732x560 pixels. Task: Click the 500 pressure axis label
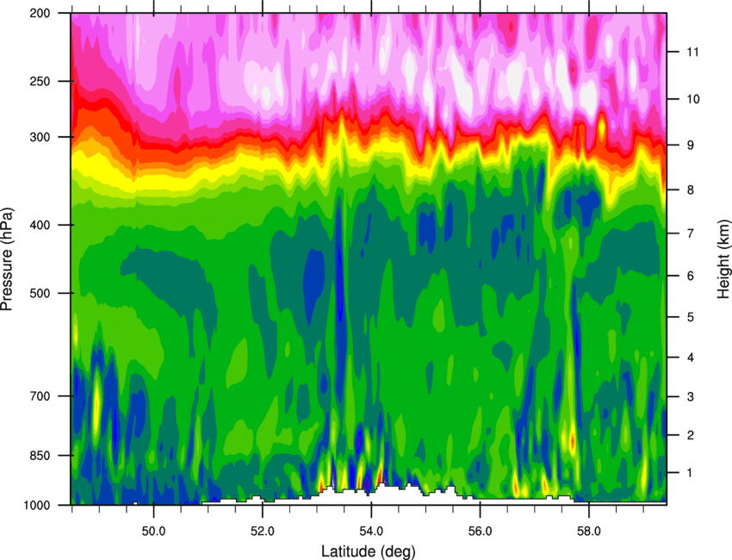click(x=40, y=293)
